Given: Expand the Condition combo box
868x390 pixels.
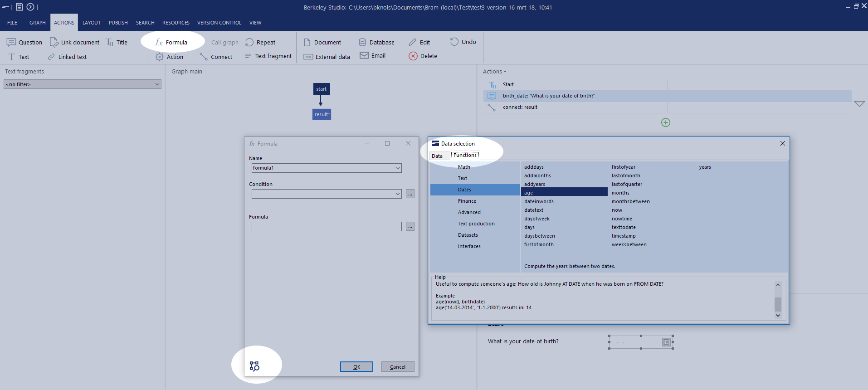Looking at the screenshot, I should pos(398,194).
